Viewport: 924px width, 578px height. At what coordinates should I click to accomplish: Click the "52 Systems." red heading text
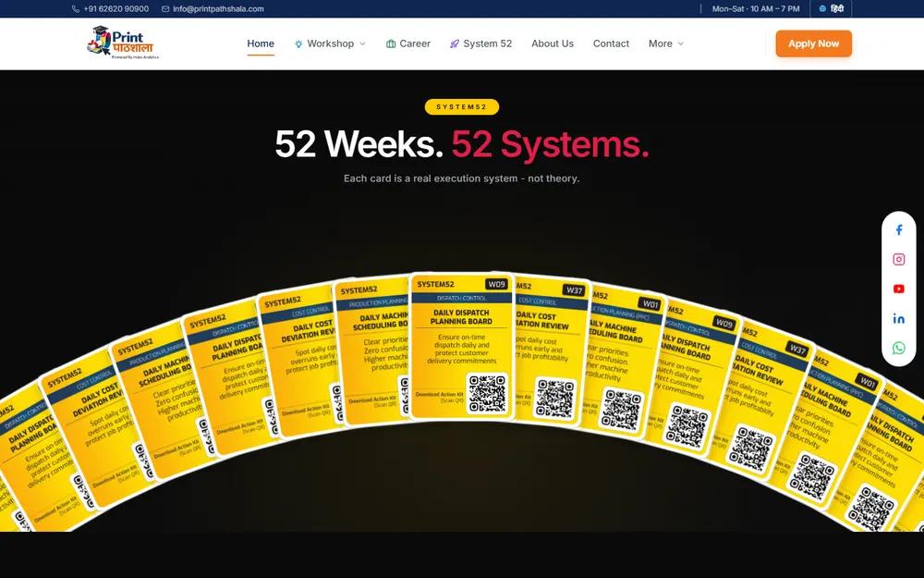[550, 144]
